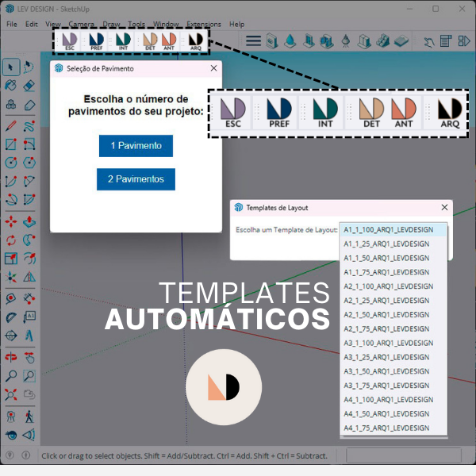Activate the Arc tool
This screenshot has height=476, width=476.
pyautogui.click(x=11, y=182)
